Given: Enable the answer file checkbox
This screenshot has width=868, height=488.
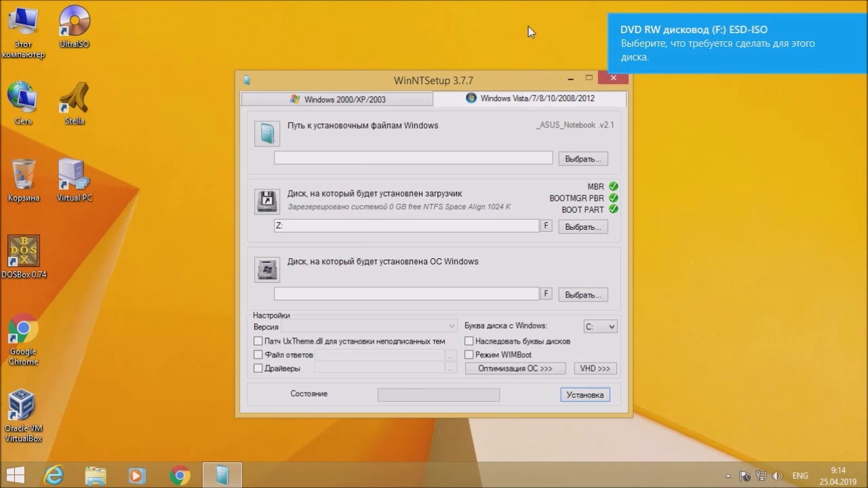Looking at the screenshot, I should tap(258, 354).
